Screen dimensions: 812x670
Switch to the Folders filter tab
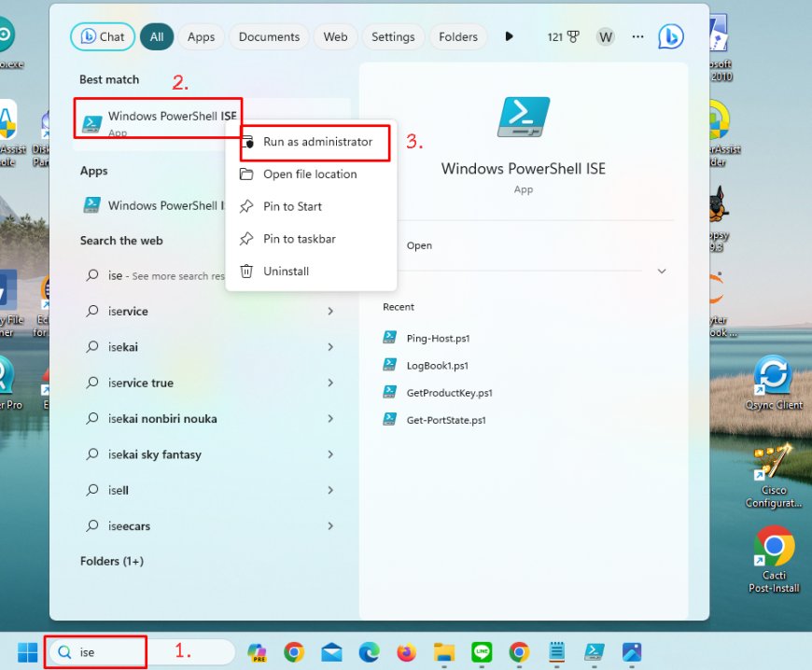(x=457, y=36)
